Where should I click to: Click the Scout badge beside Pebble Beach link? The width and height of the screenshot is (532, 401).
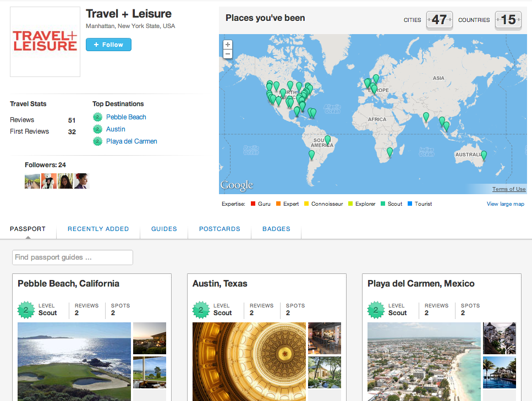point(98,117)
